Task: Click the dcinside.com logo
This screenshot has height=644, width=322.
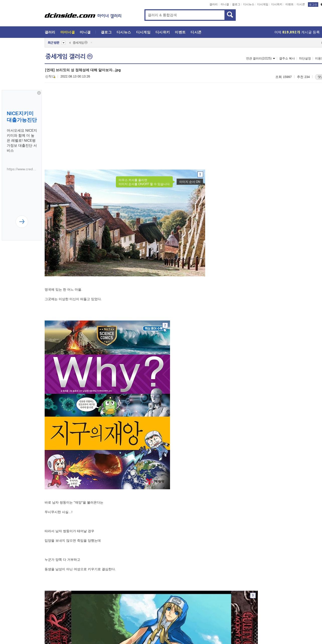Action: click(x=70, y=16)
